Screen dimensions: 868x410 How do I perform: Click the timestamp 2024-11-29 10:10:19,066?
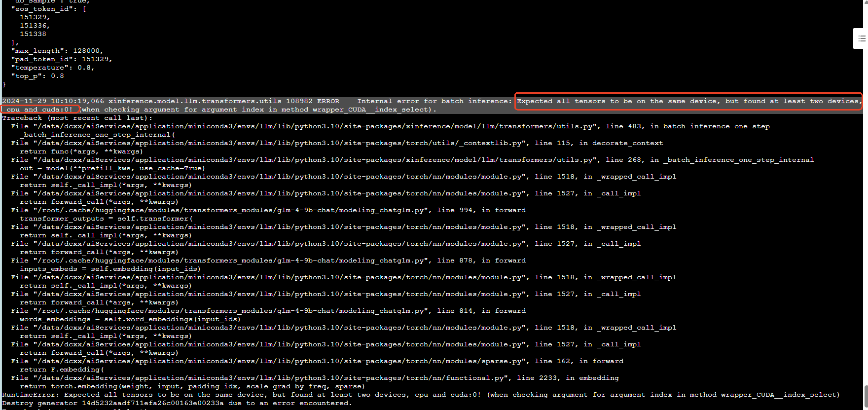[x=53, y=101]
